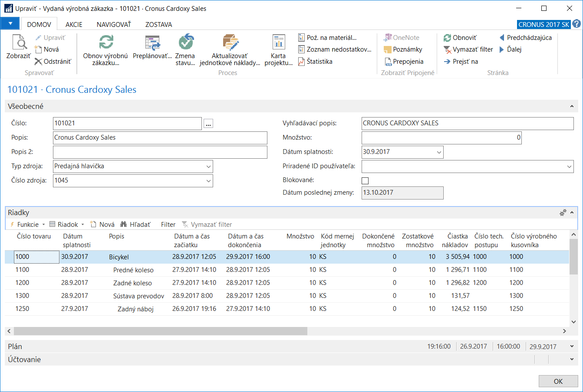583x392 pixels.
Task: Refresh page with Obnoviť
Action: (x=460, y=38)
